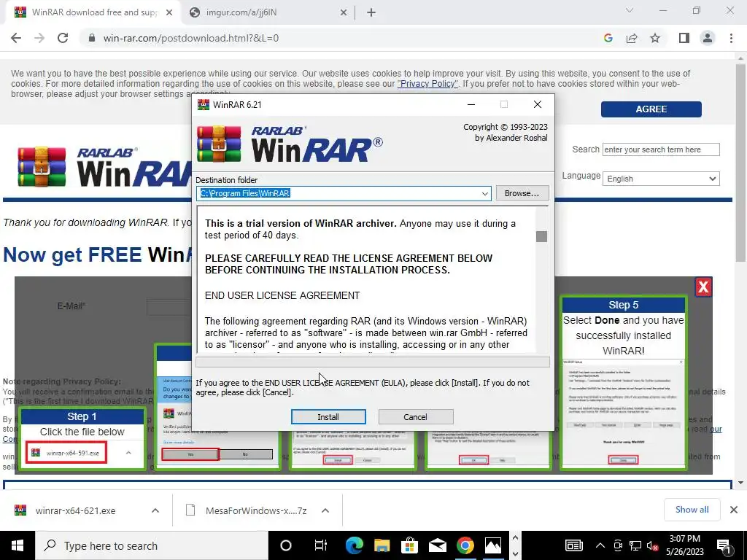This screenshot has height=560, width=747.
Task: Open Microsoft Store from the taskbar
Action: 409,545
